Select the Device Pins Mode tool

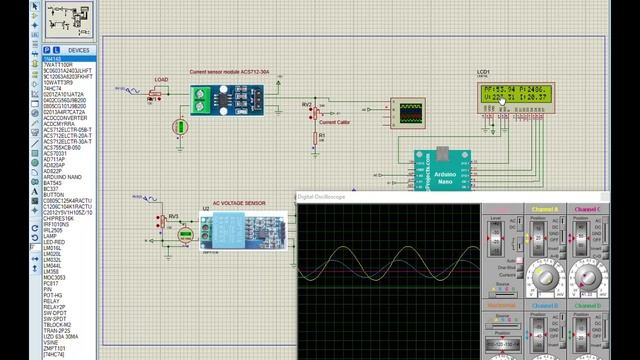tap(35, 84)
